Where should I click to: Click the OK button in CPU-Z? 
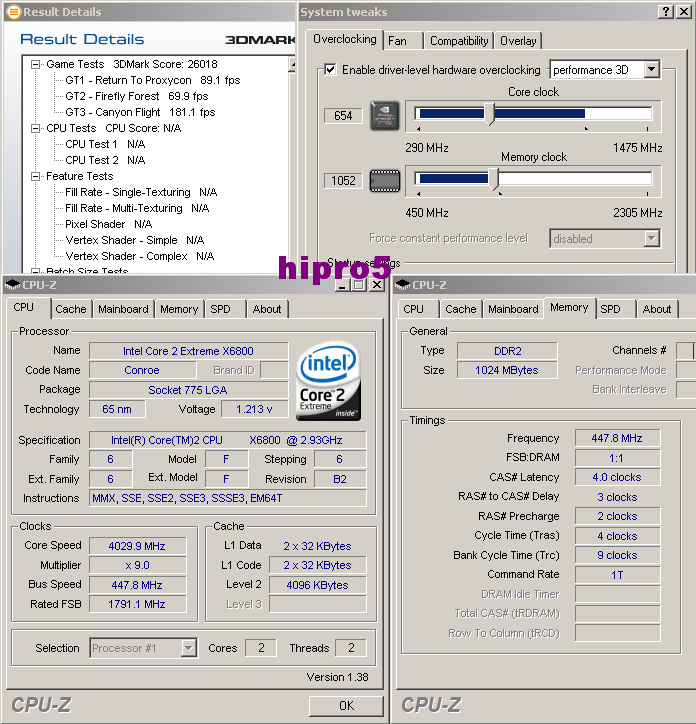click(346, 706)
